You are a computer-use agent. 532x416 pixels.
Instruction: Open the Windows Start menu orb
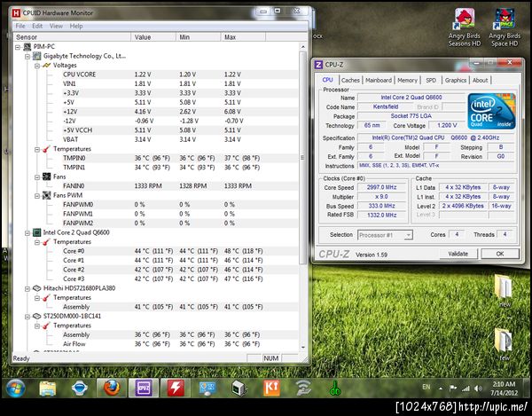pos(15,388)
